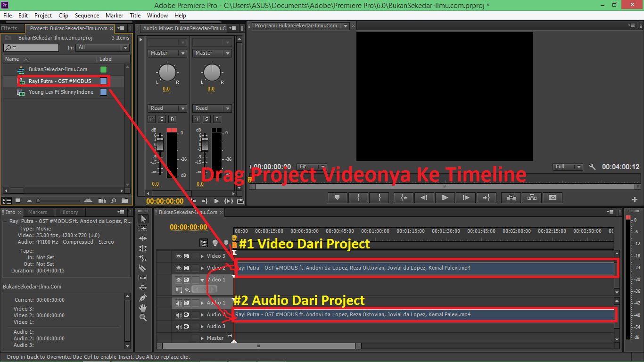Click the blue label swatch of Young Lex clip

pyautogui.click(x=104, y=92)
